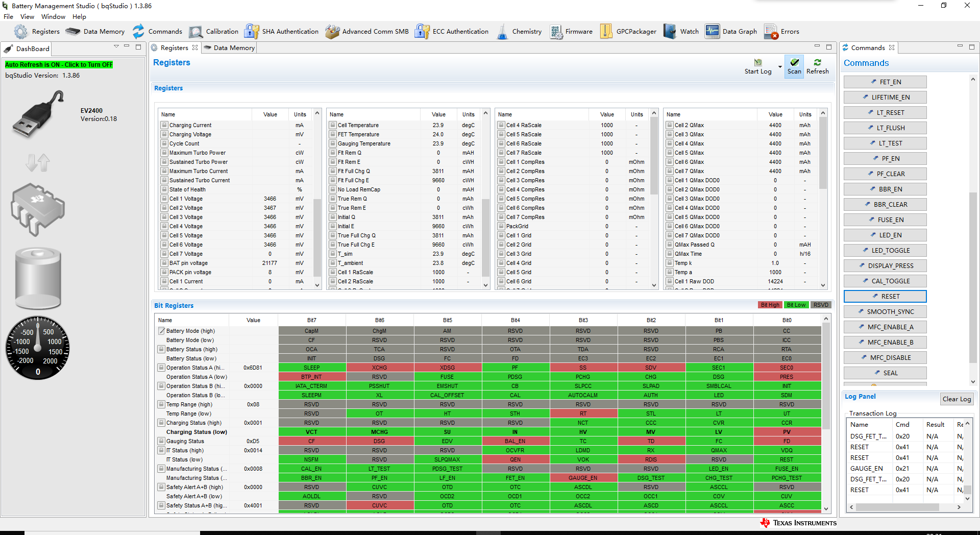Clear the transaction log
Image resolution: width=980 pixels, height=535 pixels.
coord(957,399)
